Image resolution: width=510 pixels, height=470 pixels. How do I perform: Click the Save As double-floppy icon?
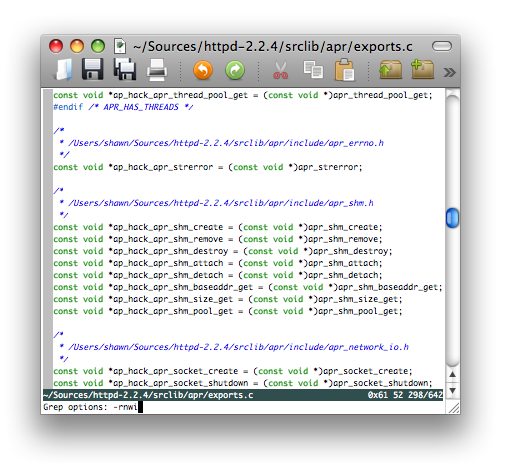click(125, 69)
